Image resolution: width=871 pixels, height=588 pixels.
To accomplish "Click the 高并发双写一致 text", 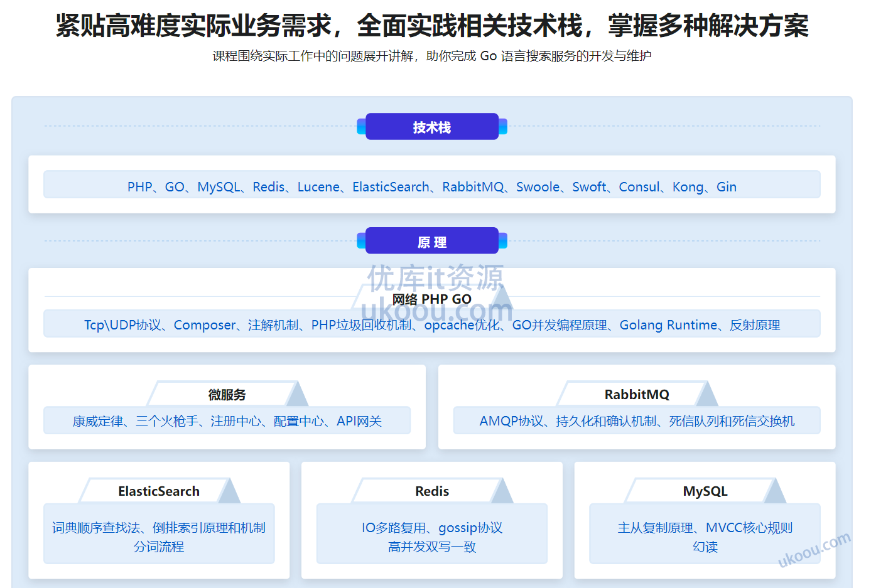I will (432, 547).
